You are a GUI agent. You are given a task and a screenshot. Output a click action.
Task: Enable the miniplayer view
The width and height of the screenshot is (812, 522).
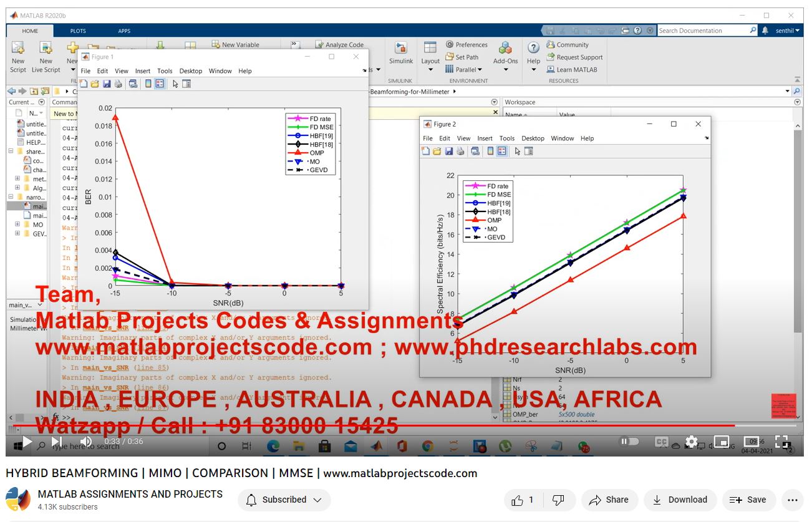tap(721, 442)
